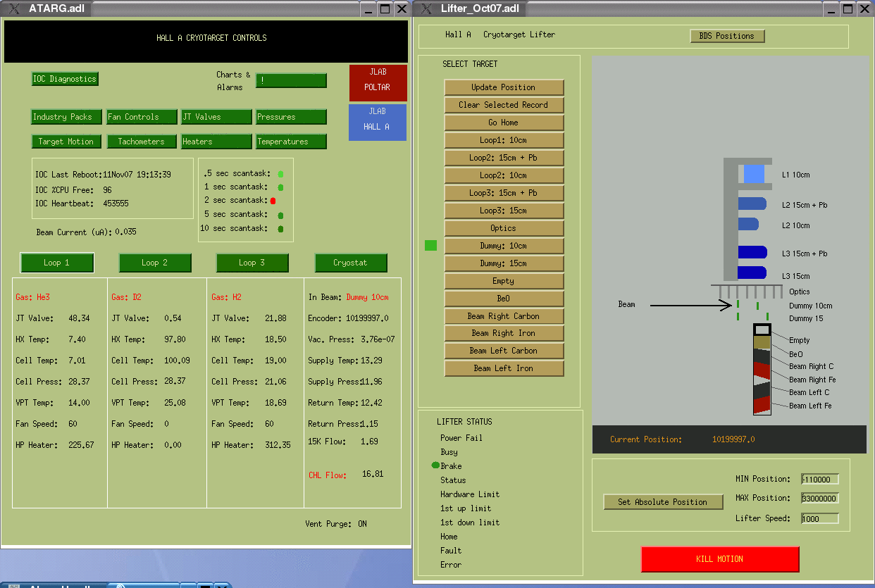Click the L1 10cm light blue cell graphic
This screenshot has width=875, height=588.
click(754, 174)
